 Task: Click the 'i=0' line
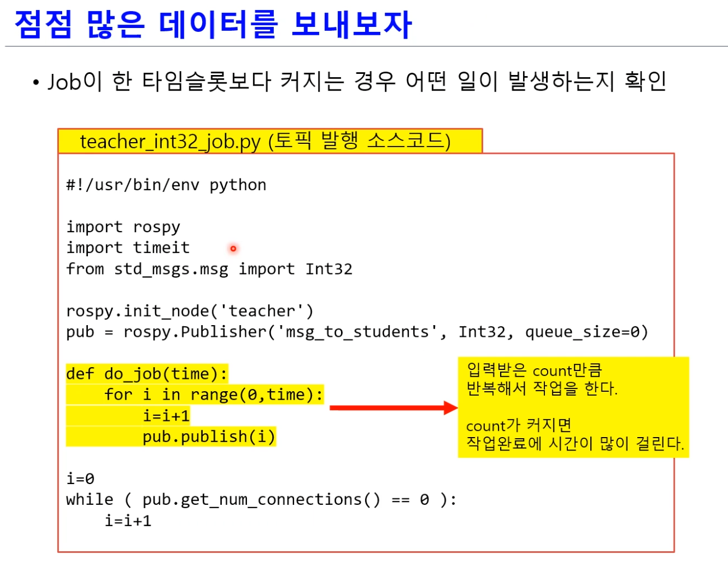tap(80, 479)
